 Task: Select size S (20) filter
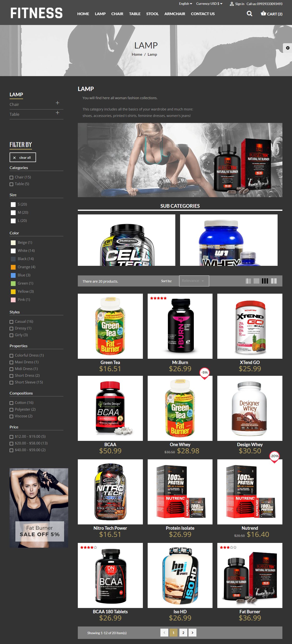[13, 205]
